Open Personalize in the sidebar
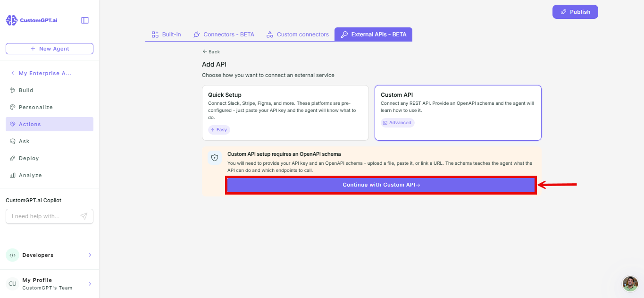The height and width of the screenshot is (298, 644). click(50, 107)
